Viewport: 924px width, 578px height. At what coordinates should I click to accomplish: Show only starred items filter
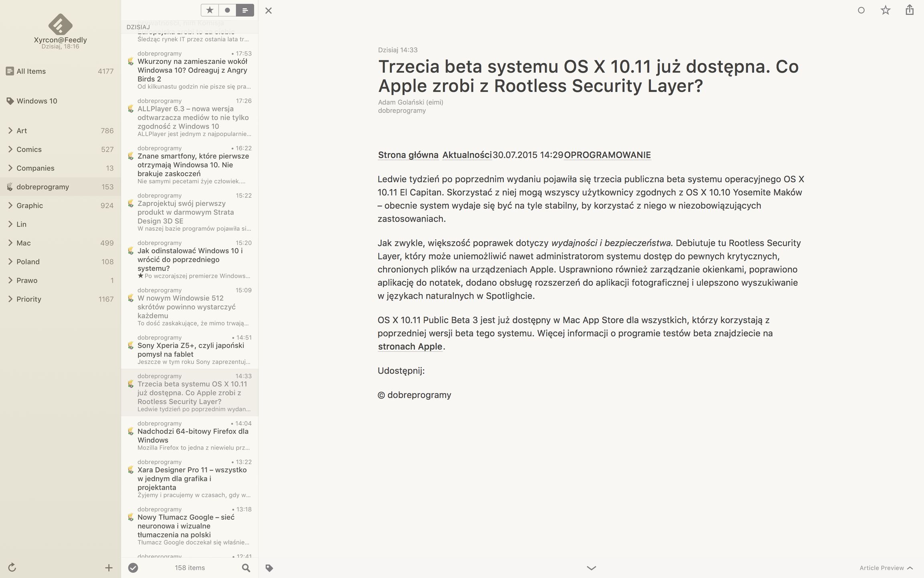(x=210, y=10)
